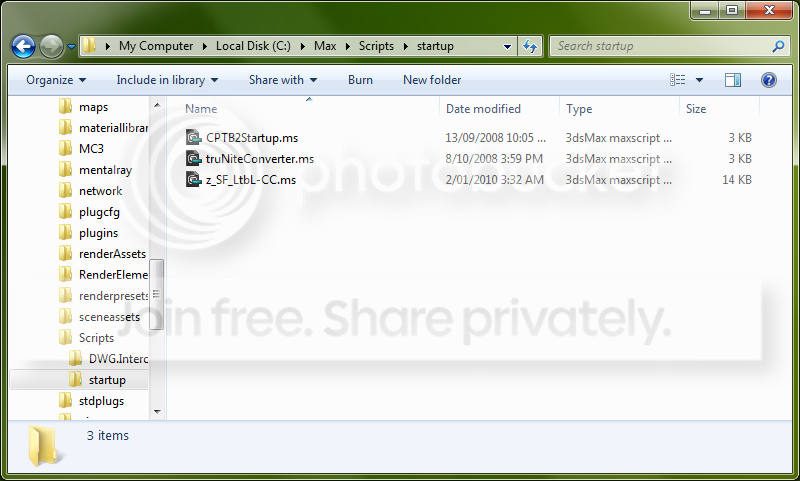Click the change view icon

coord(678,80)
